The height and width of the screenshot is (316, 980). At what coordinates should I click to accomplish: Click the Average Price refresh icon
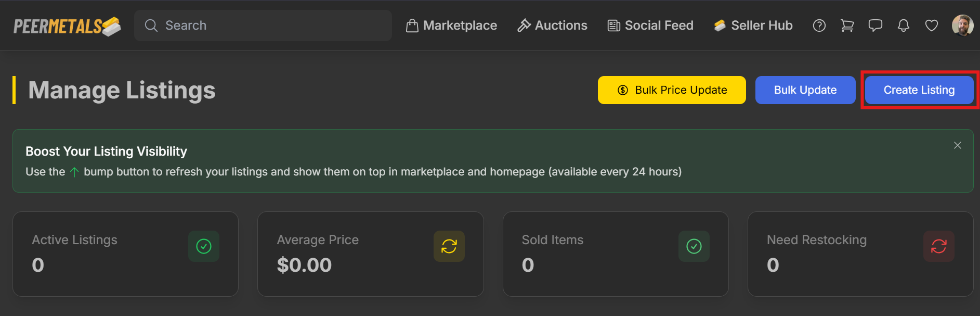[x=449, y=246]
